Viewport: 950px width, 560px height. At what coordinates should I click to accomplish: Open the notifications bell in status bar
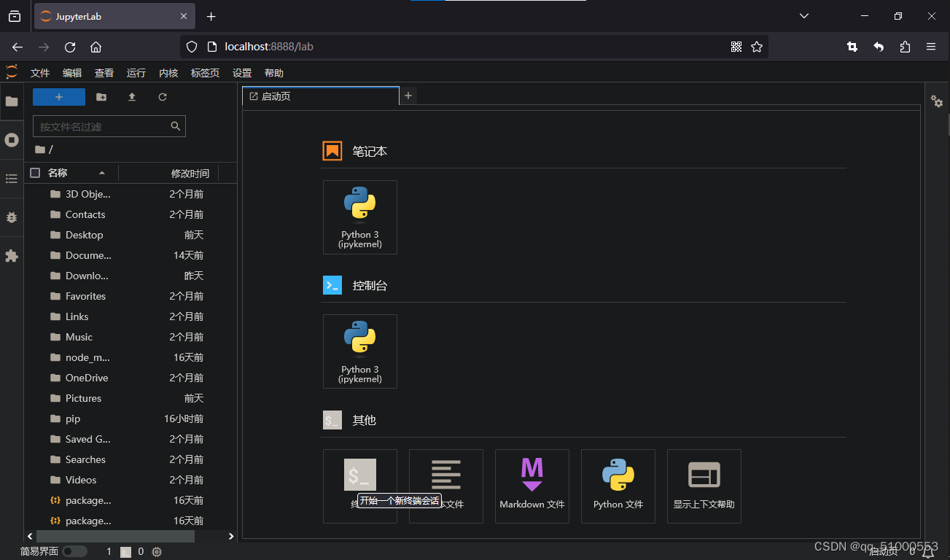(x=928, y=552)
